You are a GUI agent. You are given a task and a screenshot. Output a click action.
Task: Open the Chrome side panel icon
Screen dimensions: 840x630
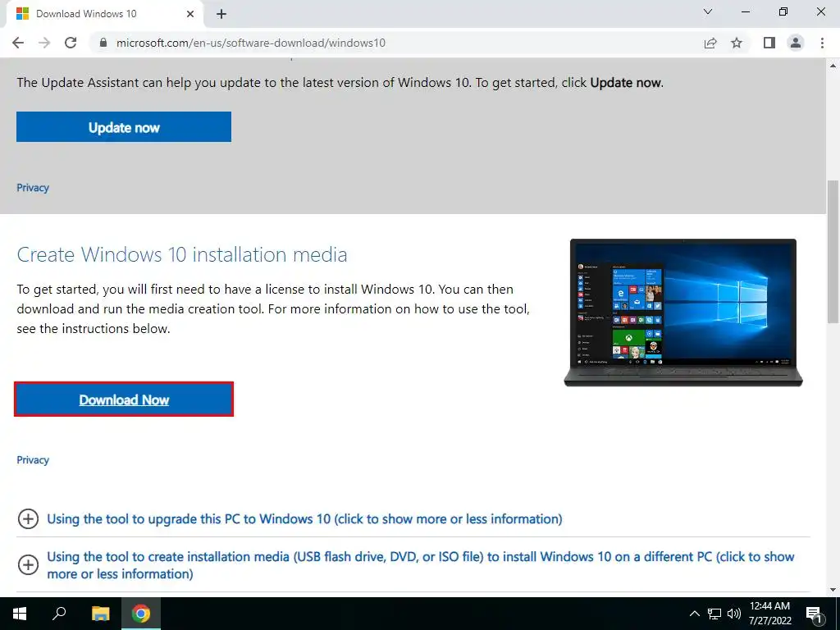769,43
